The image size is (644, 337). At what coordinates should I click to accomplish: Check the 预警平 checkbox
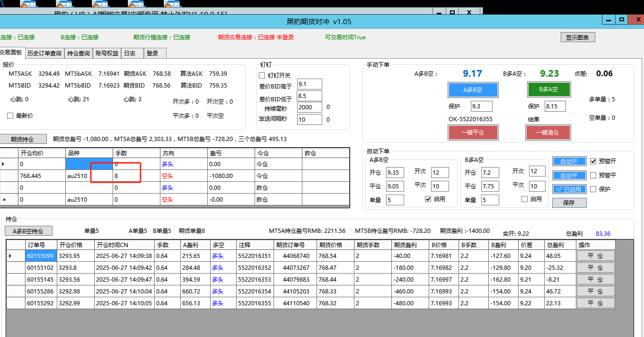[593, 175]
